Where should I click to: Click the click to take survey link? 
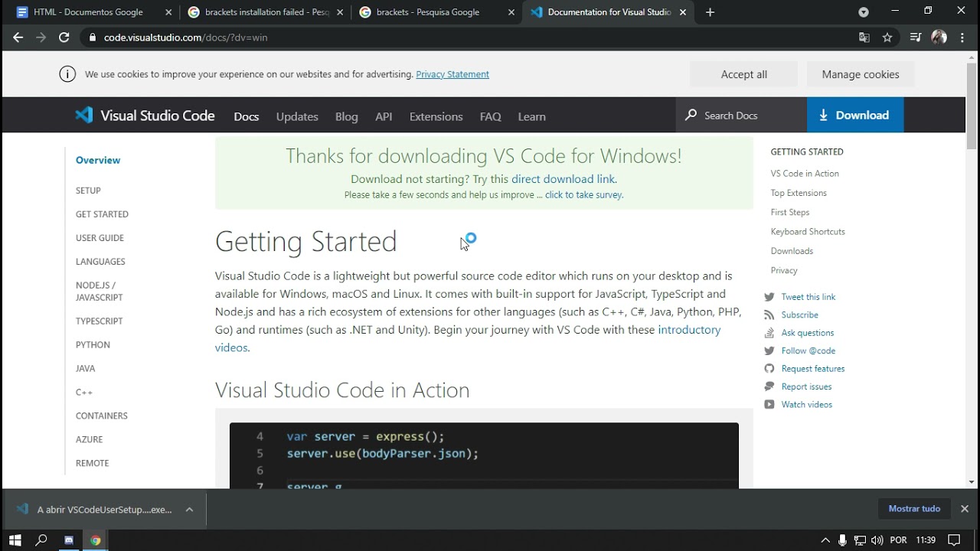click(x=584, y=195)
